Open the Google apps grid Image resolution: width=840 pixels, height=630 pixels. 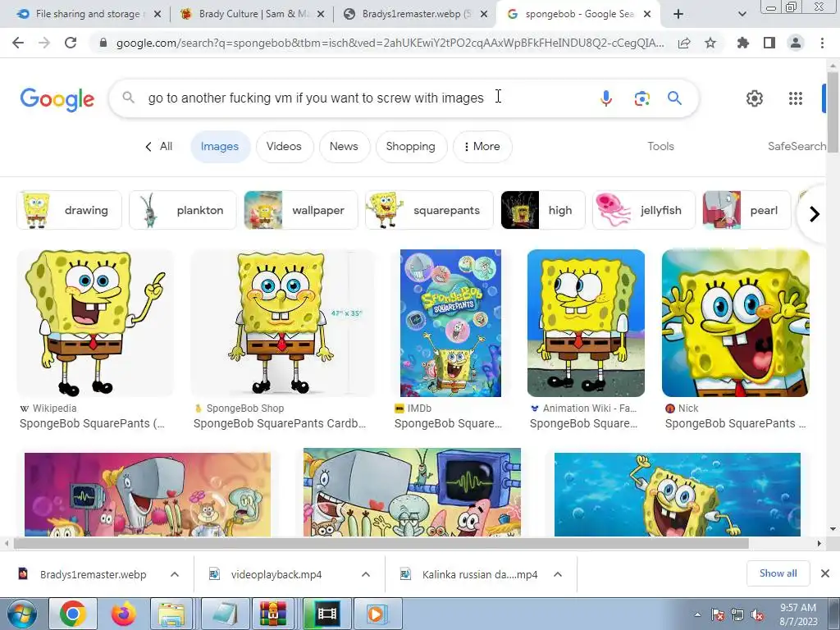[x=796, y=98]
